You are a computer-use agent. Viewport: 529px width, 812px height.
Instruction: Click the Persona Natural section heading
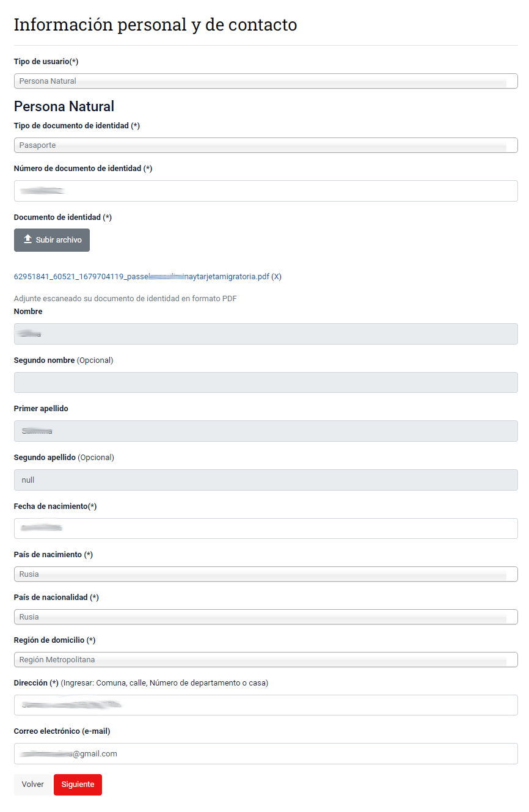[x=64, y=106]
